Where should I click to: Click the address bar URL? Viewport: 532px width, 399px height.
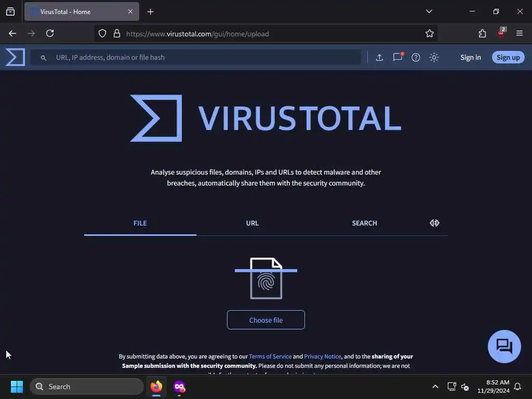click(197, 34)
